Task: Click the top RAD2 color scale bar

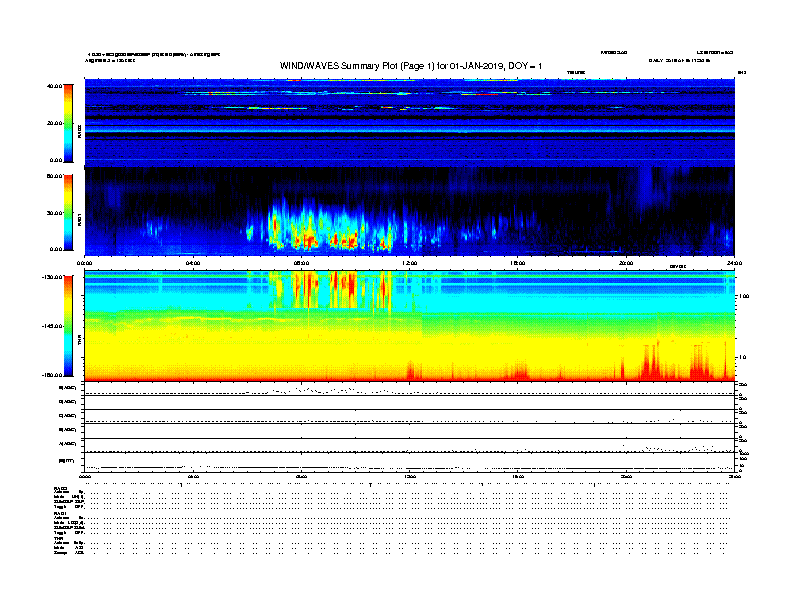Action: [68, 123]
